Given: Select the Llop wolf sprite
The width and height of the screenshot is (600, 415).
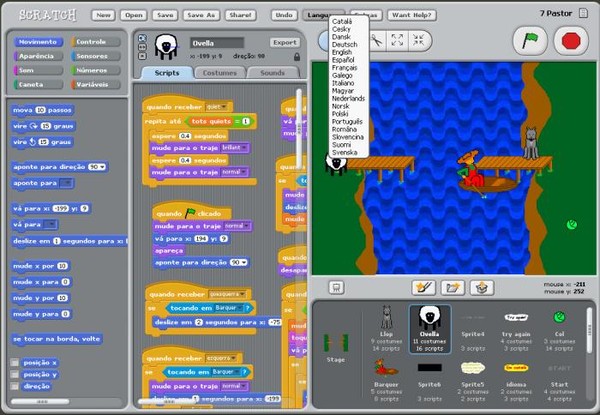Looking at the screenshot, I should [386, 328].
